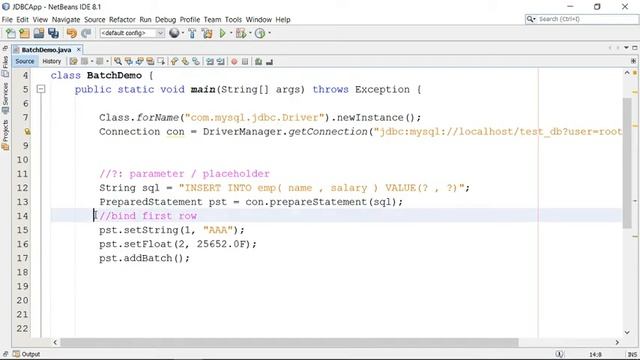The image size is (640, 360).
Task: Click line number 14 in gutter
Action: (22, 216)
